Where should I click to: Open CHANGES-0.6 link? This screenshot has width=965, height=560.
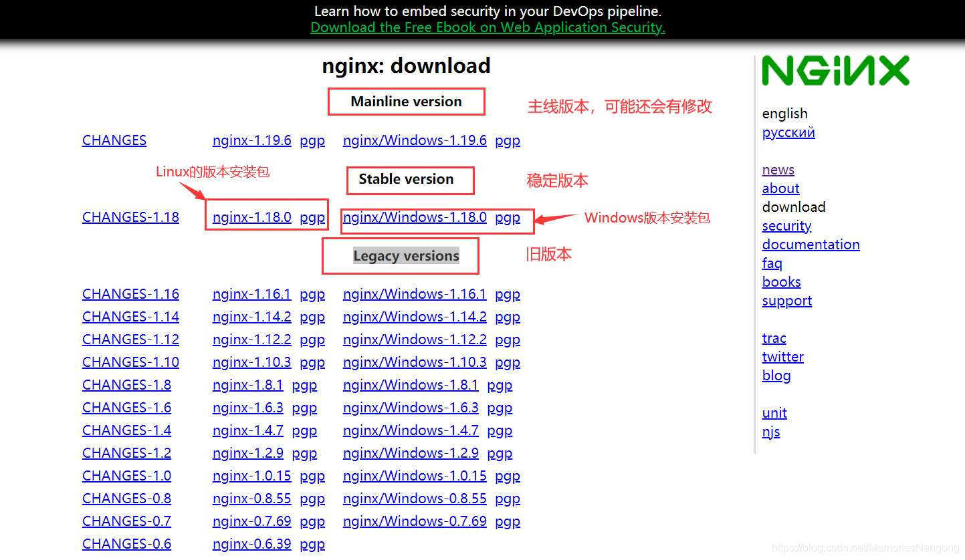pos(126,544)
